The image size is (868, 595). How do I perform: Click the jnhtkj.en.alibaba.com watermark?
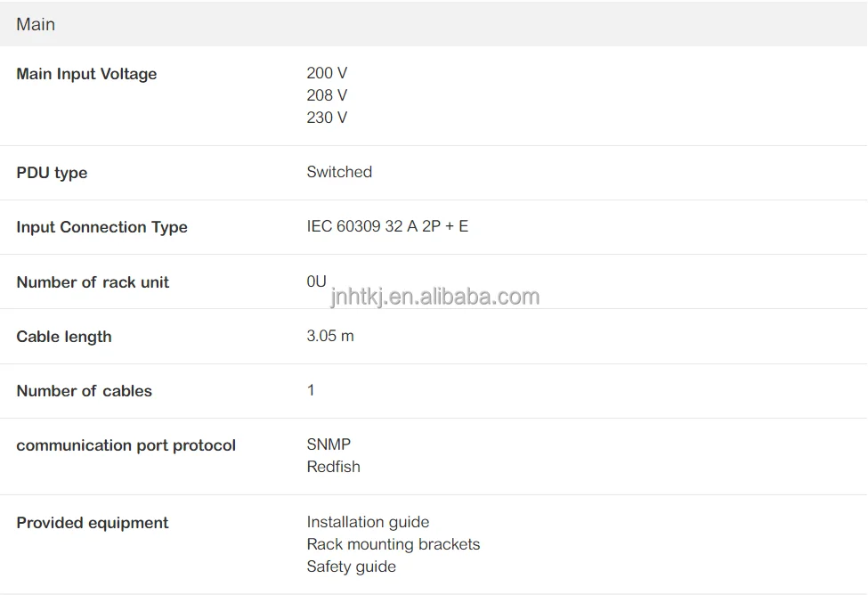click(x=434, y=297)
